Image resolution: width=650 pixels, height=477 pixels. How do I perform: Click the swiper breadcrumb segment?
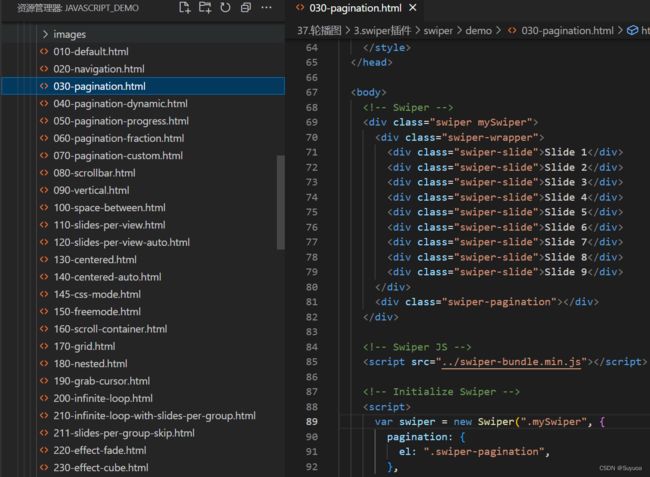point(438,31)
